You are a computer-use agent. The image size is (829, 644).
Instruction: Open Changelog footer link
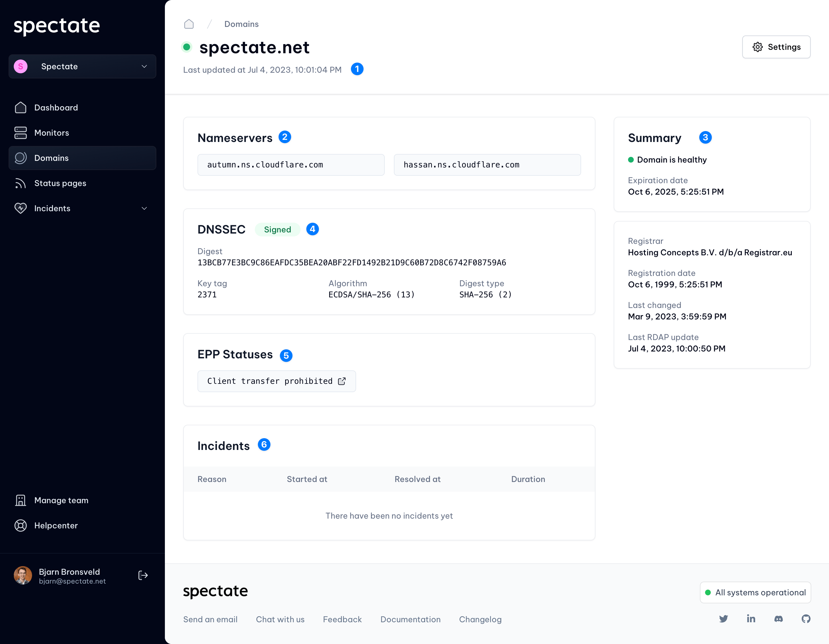[480, 619]
